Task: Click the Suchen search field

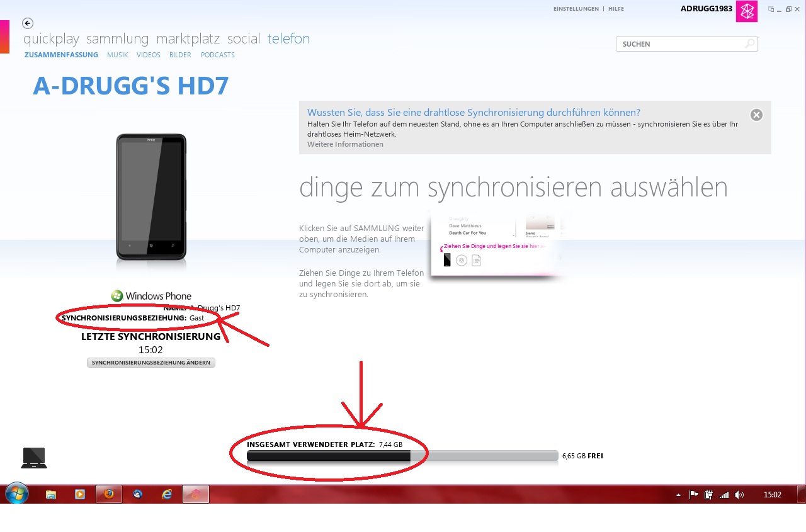Action: tap(686, 44)
